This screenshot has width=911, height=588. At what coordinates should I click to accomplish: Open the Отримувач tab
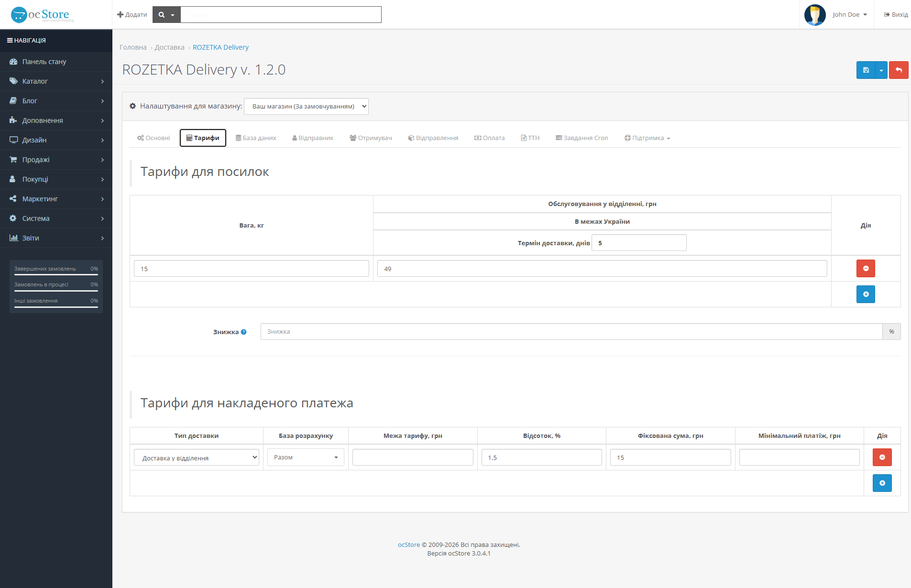point(371,138)
